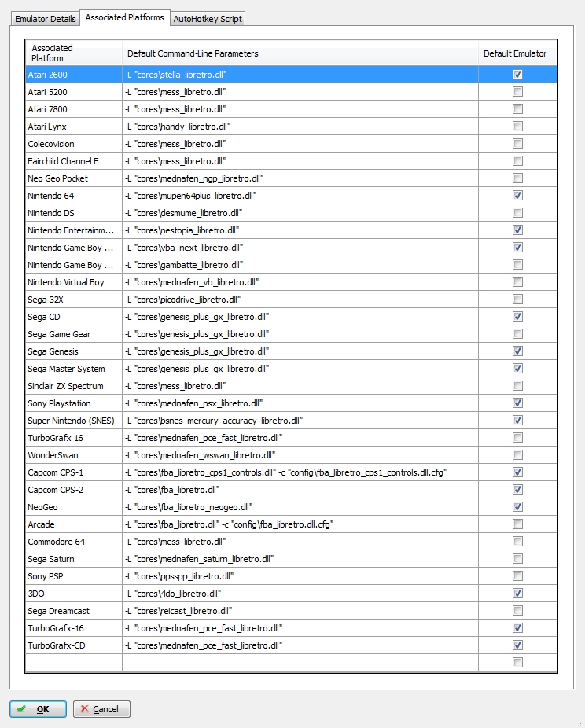This screenshot has height=728, width=585.
Task: Click the desmume_libretro.dll parameters cell
Action: [x=300, y=212]
